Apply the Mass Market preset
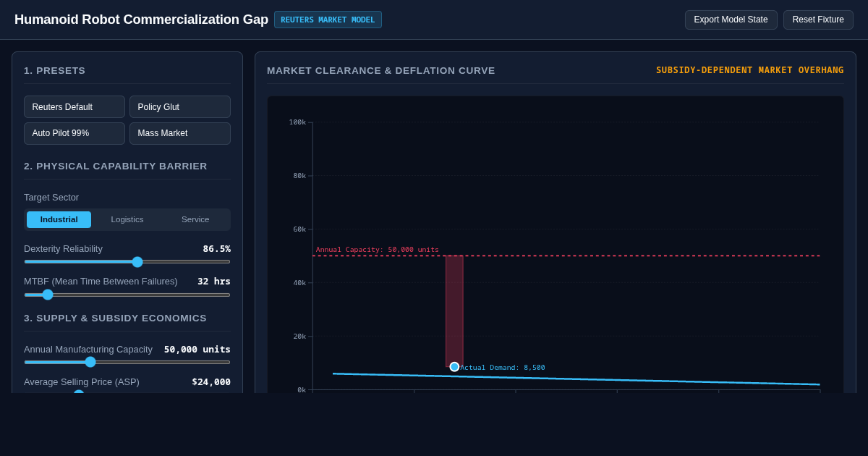Viewport: 868px width, 456px height. [x=180, y=133]
